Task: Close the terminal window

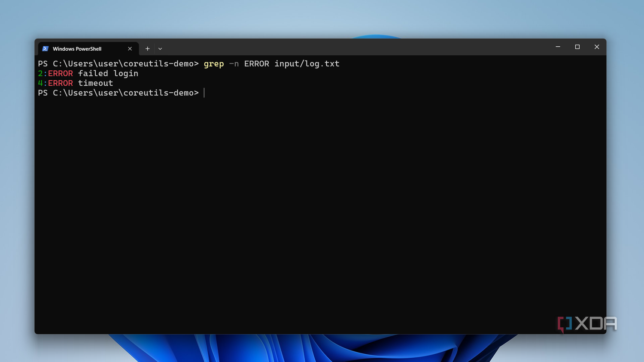Action: [597, 47]
